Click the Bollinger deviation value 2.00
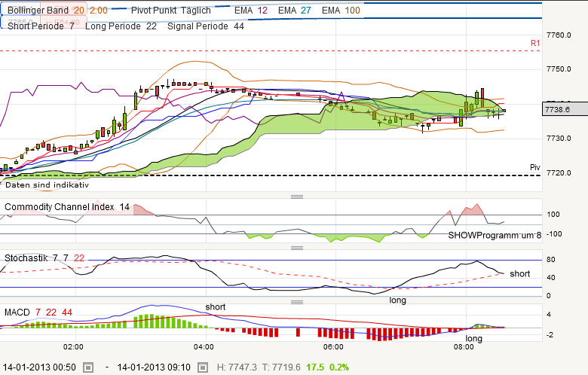 tap(99, 11)
